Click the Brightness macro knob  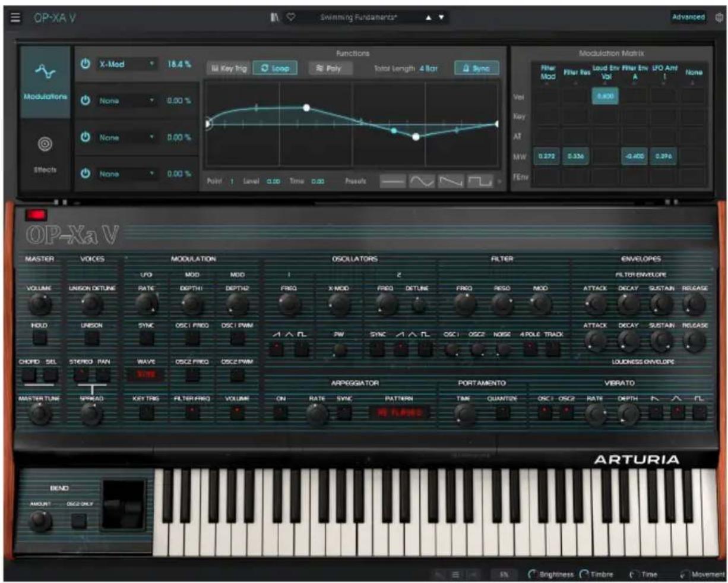pos(532,575)
